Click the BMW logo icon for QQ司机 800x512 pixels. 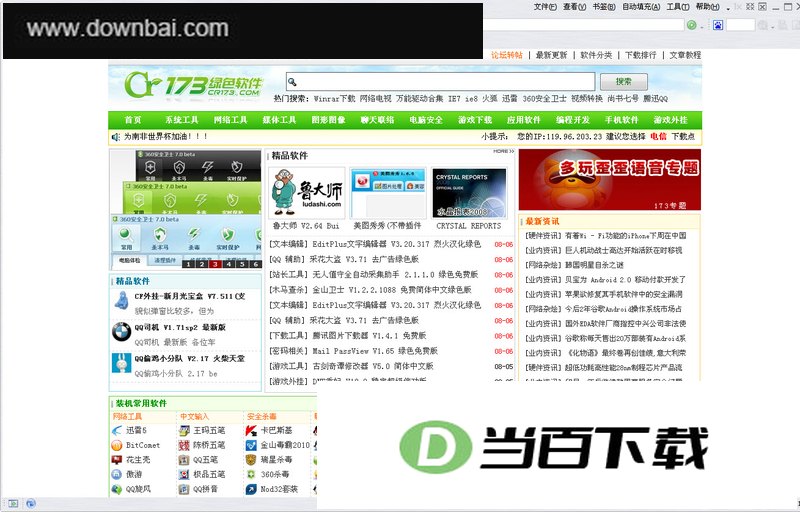pyautogui.click(x=121, y=332)
